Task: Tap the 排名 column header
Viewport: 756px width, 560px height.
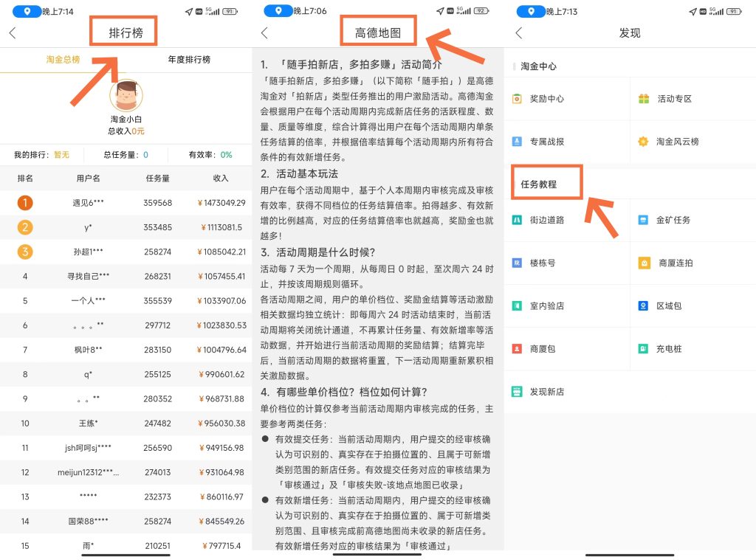Action: pos(25,179)
